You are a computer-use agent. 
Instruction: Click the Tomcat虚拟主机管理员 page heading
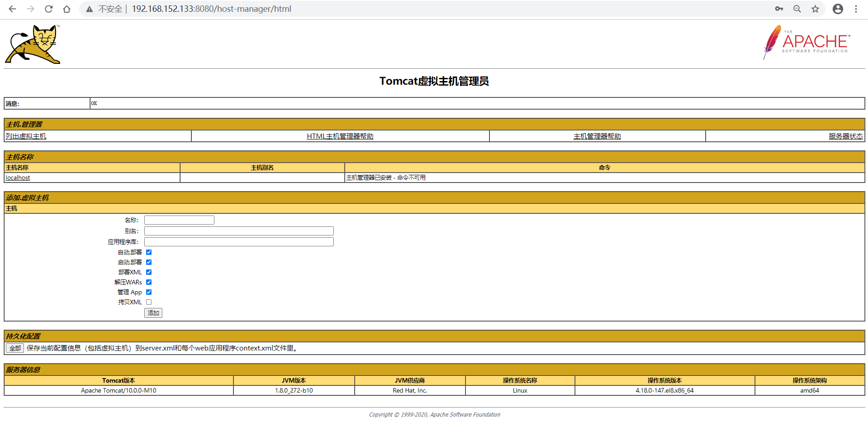pos(434,81)
